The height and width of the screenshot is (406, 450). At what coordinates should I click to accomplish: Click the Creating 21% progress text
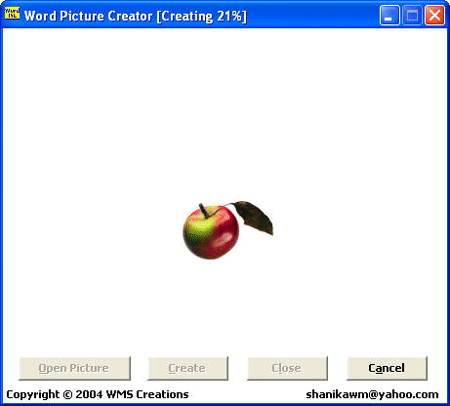pyautogui.click(x=202, y=16)
